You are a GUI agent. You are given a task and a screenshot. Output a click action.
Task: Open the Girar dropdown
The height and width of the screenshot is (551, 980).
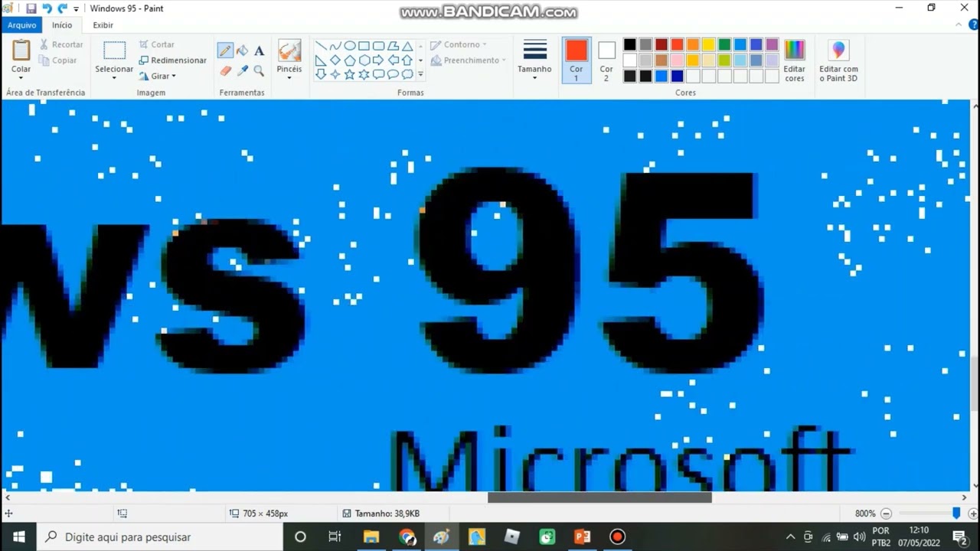click(158, 76)
